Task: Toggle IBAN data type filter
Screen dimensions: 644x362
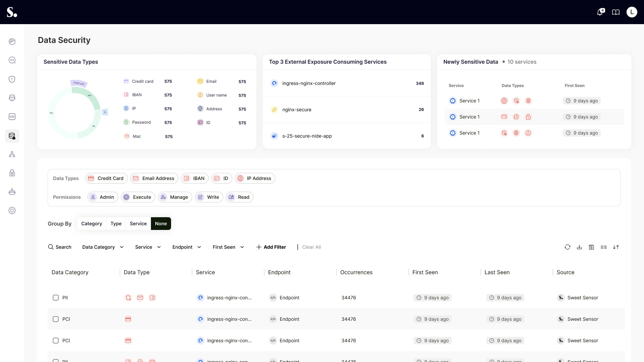Action: click(195, 178)
